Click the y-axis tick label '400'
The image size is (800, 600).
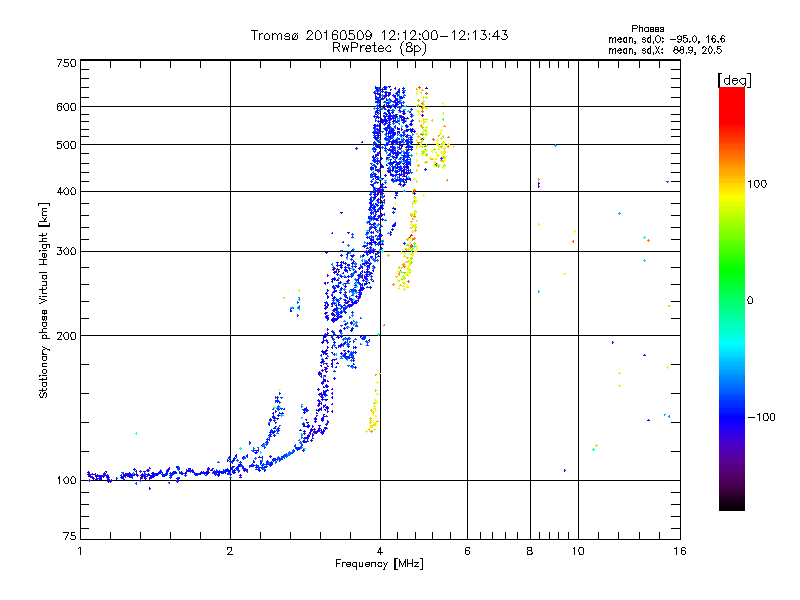[66, 192]
